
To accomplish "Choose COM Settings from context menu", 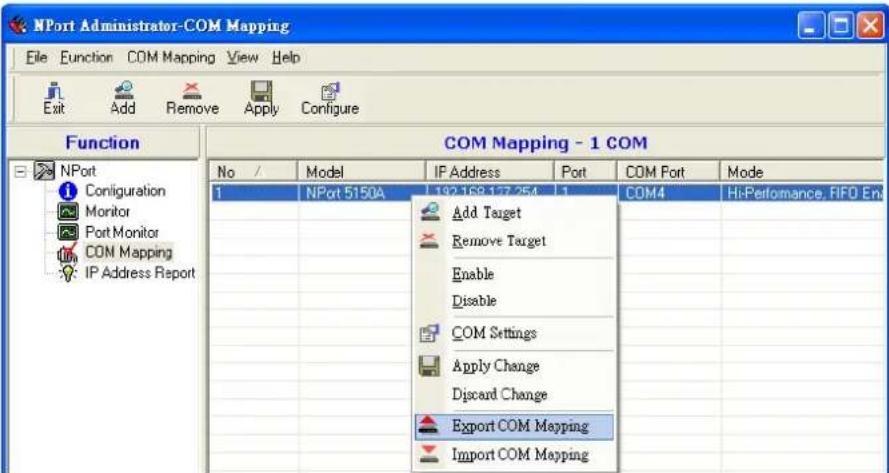I will pyautogui.click(x=515, y=333).
